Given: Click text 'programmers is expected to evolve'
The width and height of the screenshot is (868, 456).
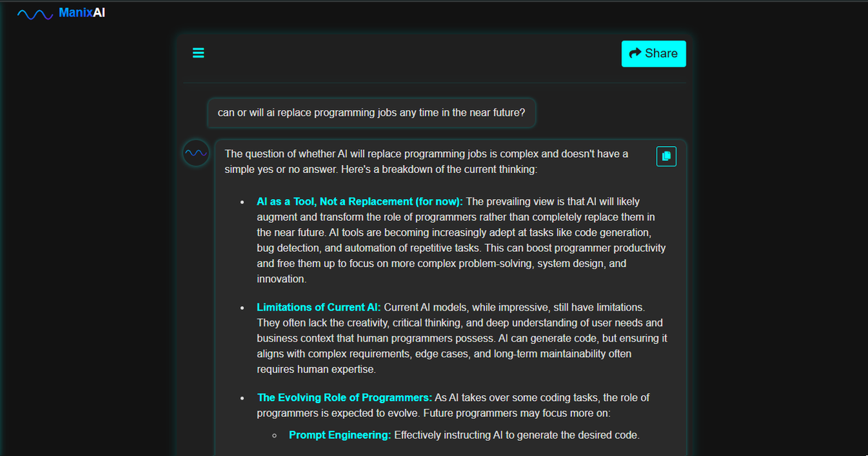Looking at the screenshot, I should point(337,414).
